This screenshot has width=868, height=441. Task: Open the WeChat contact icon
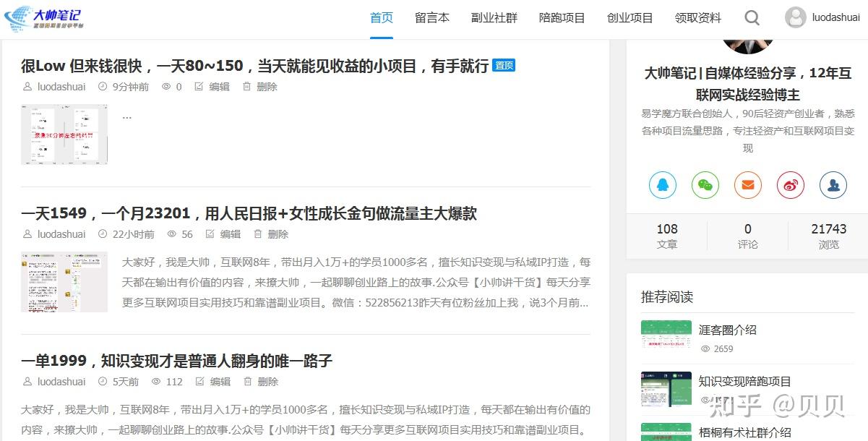705,185
